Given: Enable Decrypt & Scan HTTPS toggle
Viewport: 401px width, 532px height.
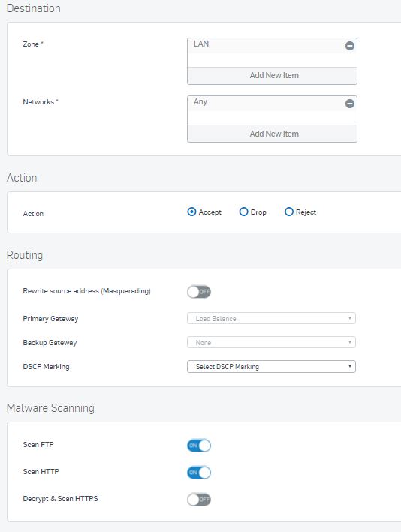Looking at the screenshot, I should [199, 500].
